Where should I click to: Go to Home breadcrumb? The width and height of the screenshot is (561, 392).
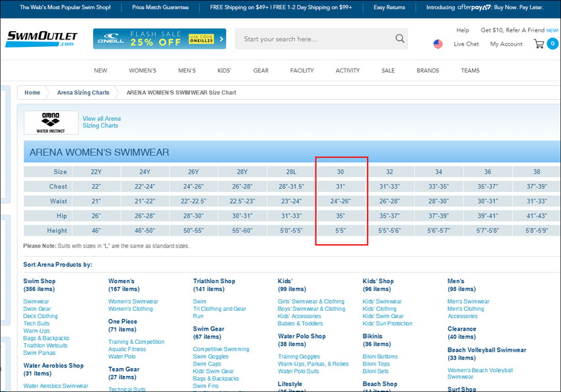[32, 92]
